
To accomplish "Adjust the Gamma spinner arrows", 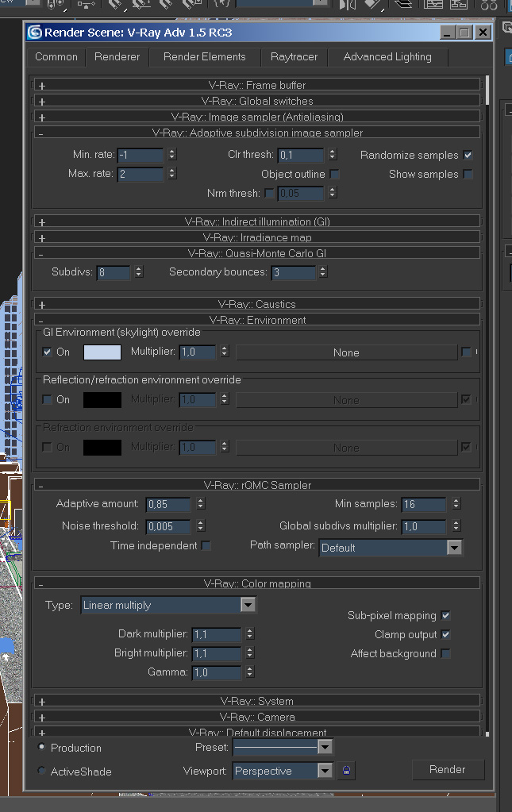I will [x=249, y=672].
